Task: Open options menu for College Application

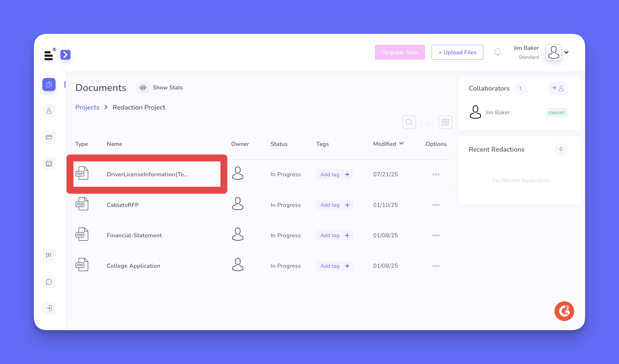Action: coord(436,266)
